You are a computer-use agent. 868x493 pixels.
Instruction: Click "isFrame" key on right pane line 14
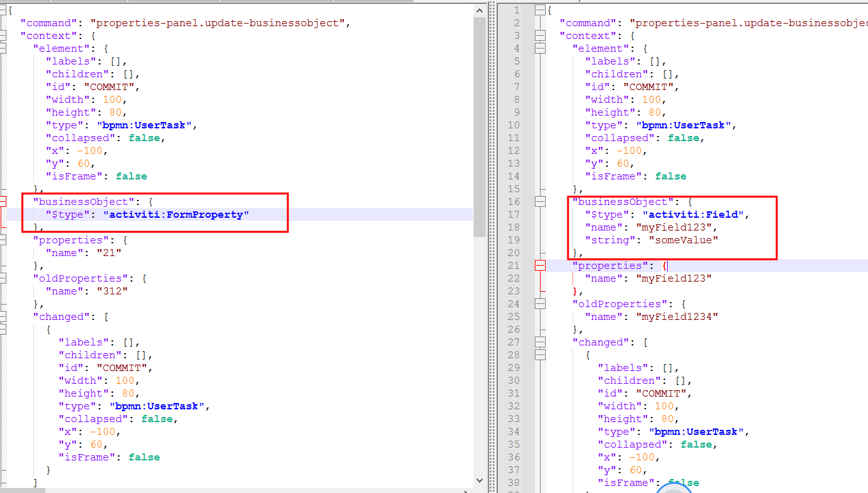(x=614, y=176)
